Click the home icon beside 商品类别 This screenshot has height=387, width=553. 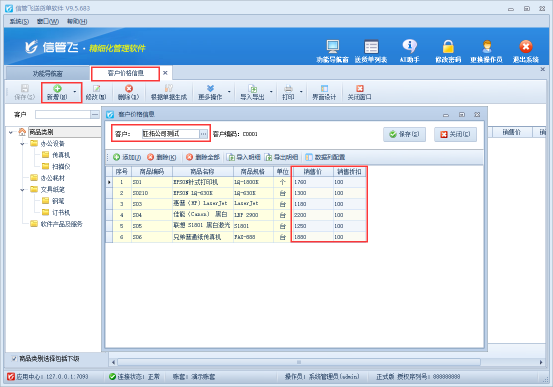[x=22, y=132]
